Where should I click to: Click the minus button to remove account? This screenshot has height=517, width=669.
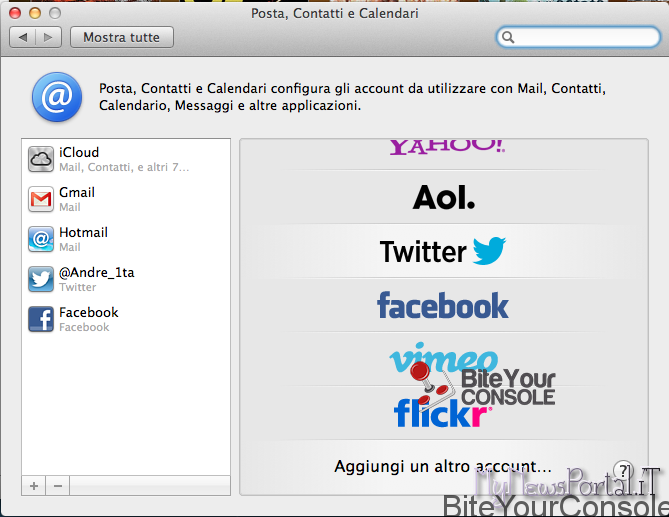tap(58, 486)
